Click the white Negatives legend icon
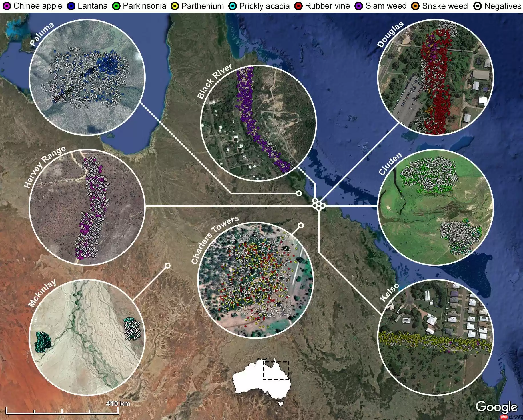This screenshot has height=420, width=523. click(478, 6)
